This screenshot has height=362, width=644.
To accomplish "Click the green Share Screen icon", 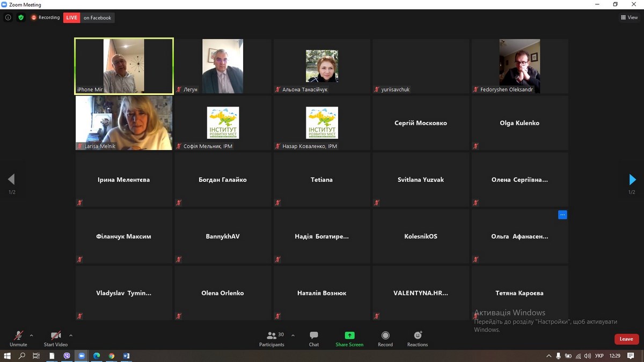I will pyautogui.click(x=349, y=336).
